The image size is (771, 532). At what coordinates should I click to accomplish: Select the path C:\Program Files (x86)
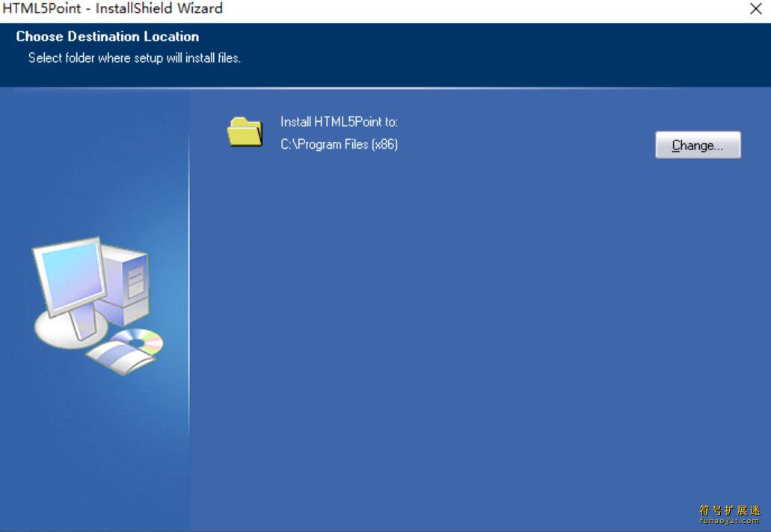[x=339, y=144]
